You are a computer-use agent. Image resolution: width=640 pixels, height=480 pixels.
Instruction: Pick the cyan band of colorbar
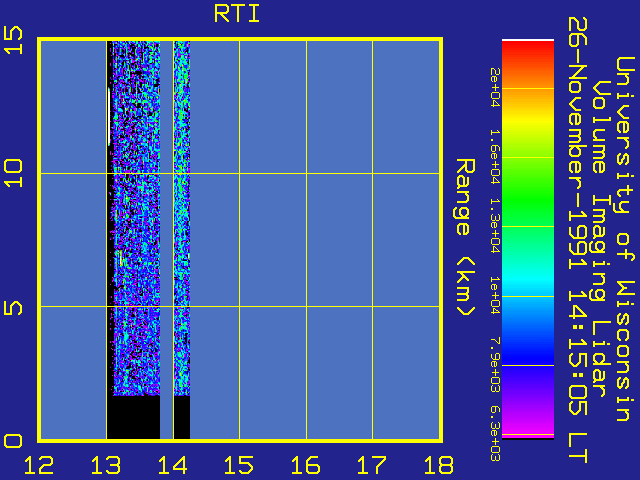[528, 280]
